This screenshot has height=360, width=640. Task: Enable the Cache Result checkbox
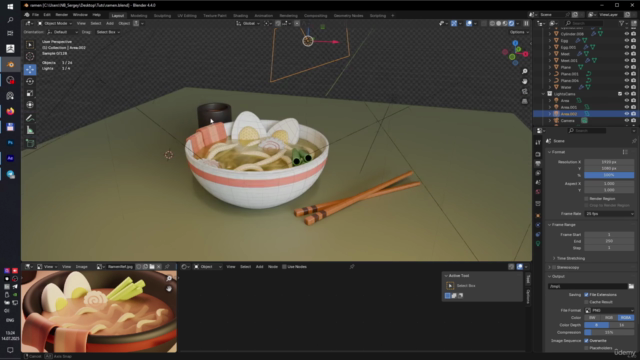coord(587,302)
